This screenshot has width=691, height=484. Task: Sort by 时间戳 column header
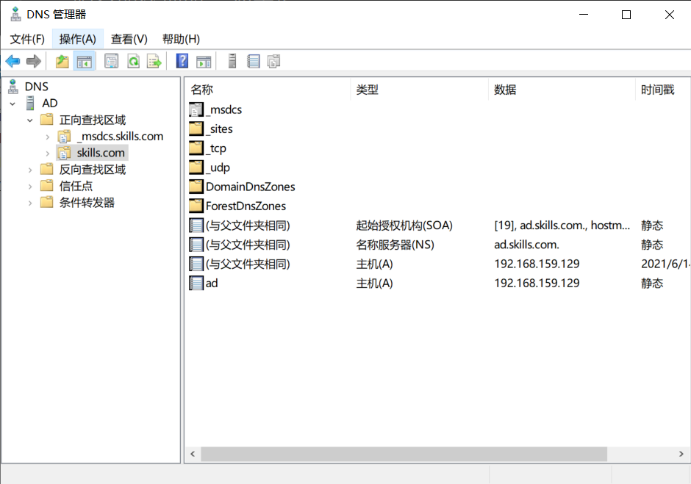663,90
